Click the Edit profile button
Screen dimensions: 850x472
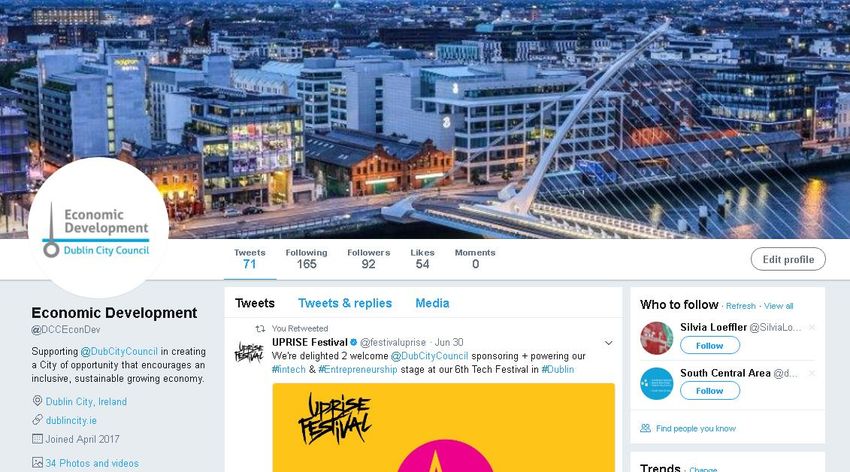tap(788, 259)
